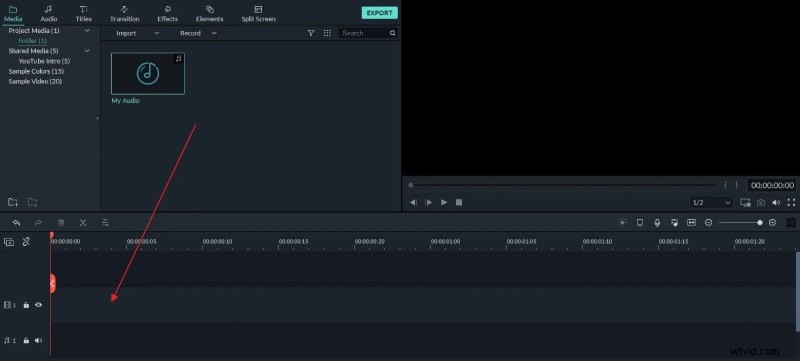Toggle the auto ripple link icon
This screenshot has width=800, height=361.
click(x=26, y=242)
